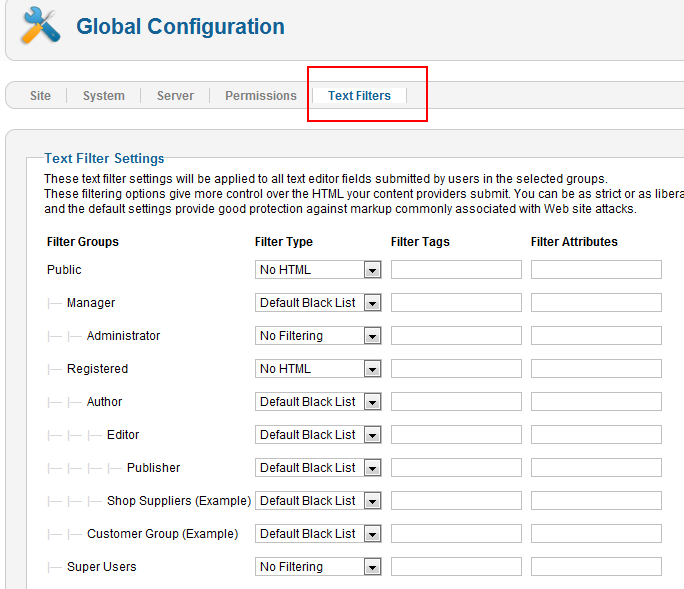Open Filter Type dropdown for Manager
This screenshot has width=684, height=589.
point(318,303)
